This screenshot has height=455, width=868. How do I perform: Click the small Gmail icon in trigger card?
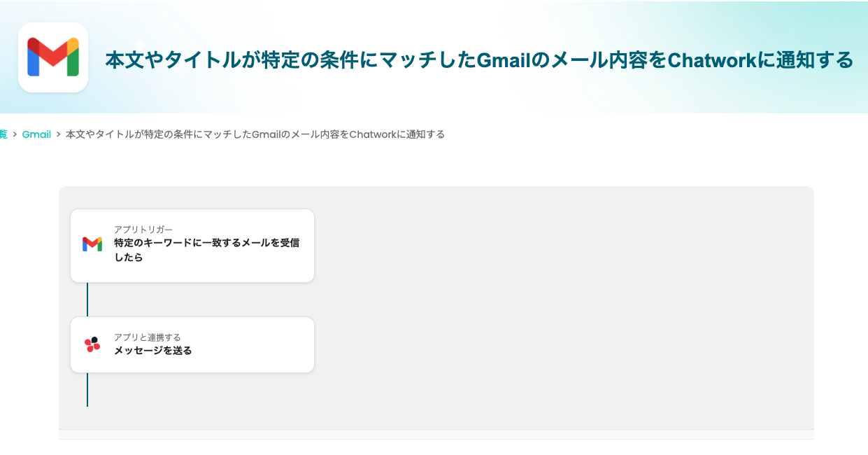(92, 244)
